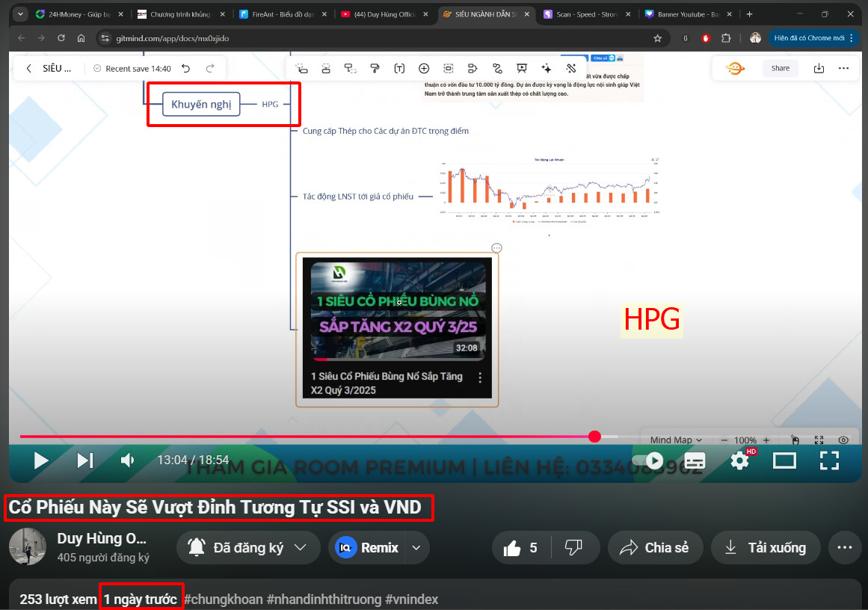Dislike the video
This screenshot has width=868, height=610.
pos(573,548)
